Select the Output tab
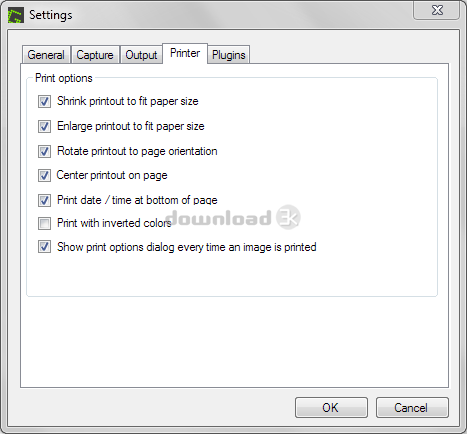This screenshot has height=434, width=467. [141, 55]
